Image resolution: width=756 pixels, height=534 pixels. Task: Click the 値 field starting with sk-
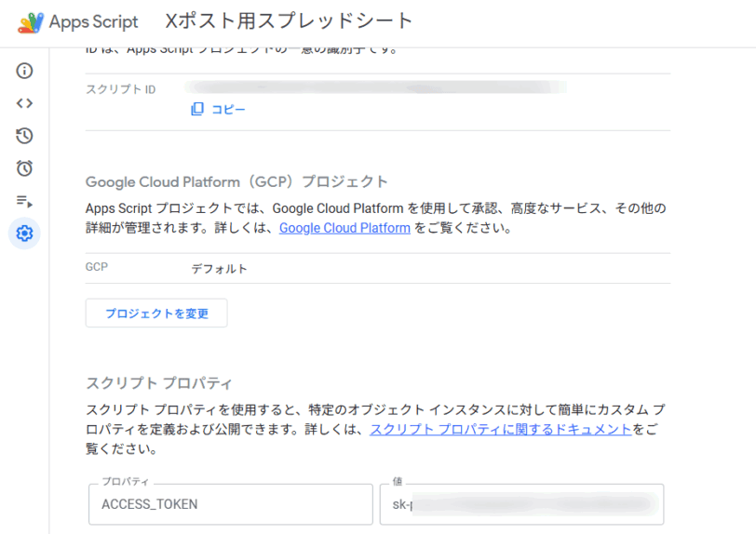coord(521,504)
